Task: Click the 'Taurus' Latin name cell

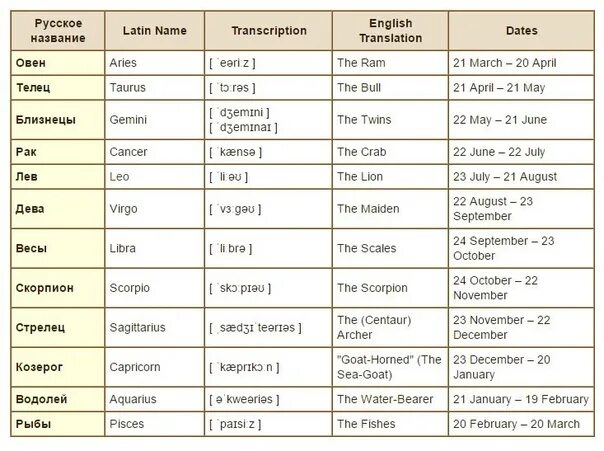Action: tap(154, 87)
